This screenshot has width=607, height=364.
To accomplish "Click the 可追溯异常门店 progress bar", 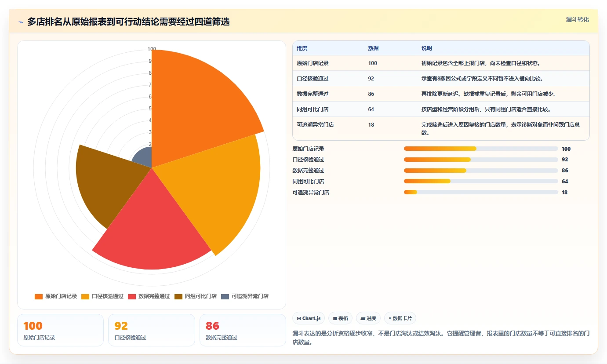I will (x=481, y=192).
